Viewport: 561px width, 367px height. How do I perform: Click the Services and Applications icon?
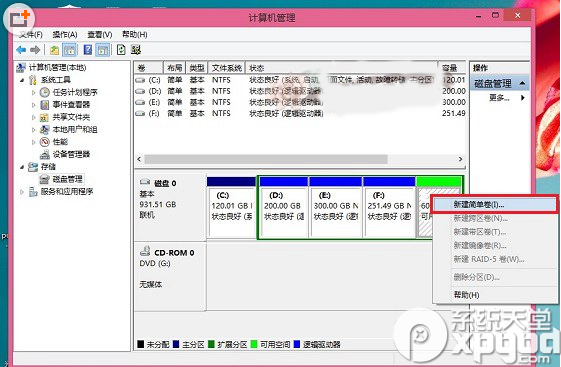(x=33, y=192)
